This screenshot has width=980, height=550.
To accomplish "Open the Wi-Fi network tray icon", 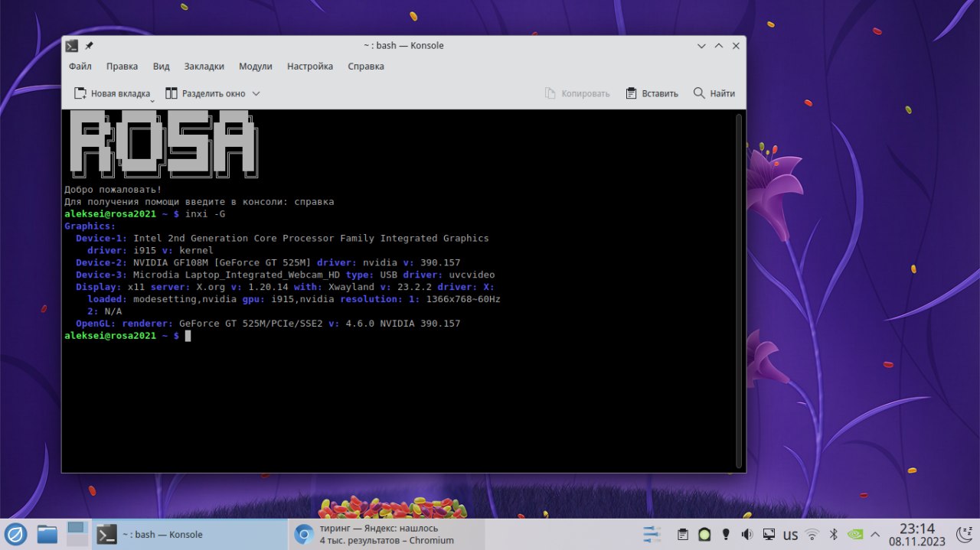I will 812,534.
